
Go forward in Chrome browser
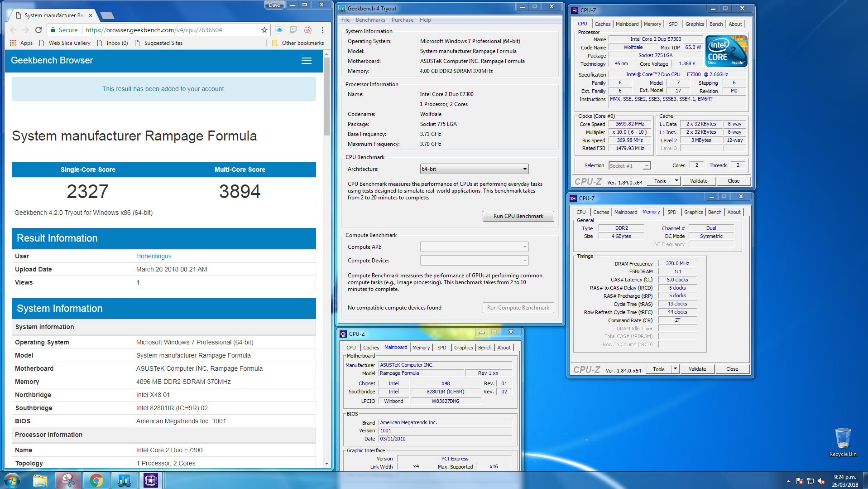(26, 30)
